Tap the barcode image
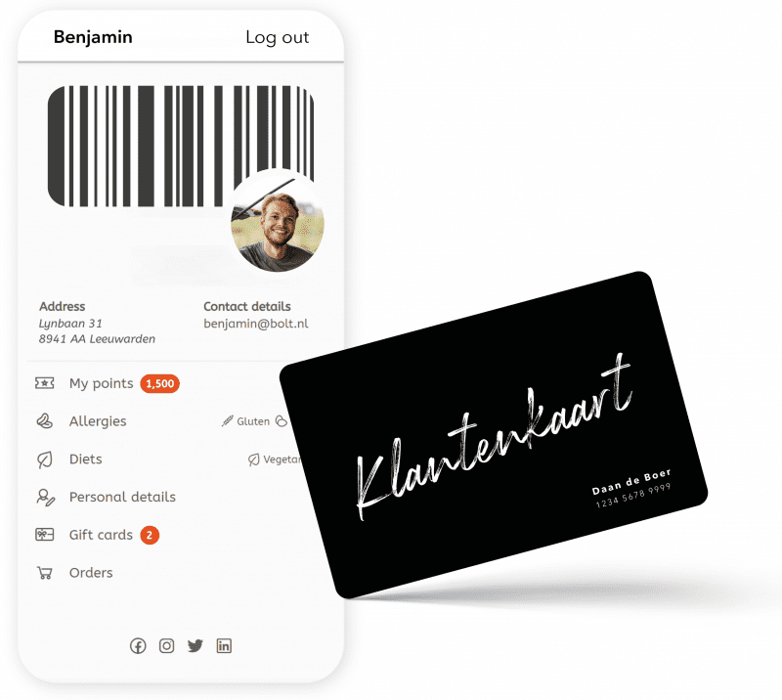Image resolution: width=782 pixels, height=700 pixels. (181, 146)
